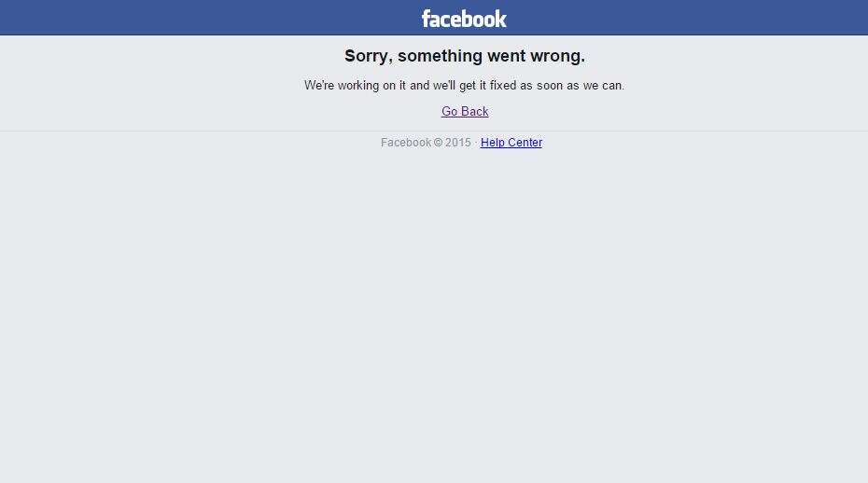
Task: Select the "Sorry, something went wrong." heading
Action: (465, 56)
